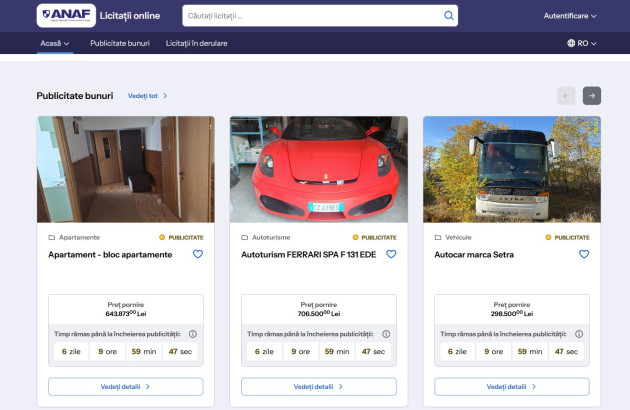
Task: Open the Acasă menu dropdown
Action: point(55,43)
